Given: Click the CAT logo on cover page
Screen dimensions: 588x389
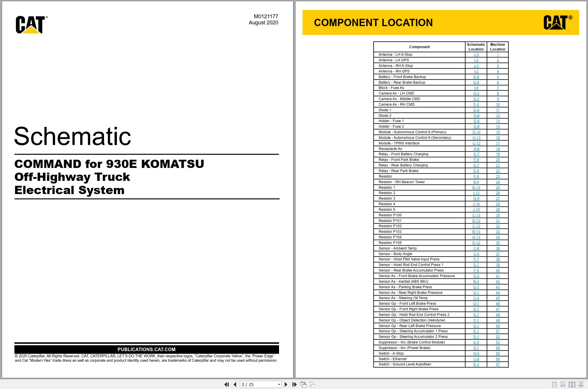Looking at the screenshot, I should click(x=31, y=25).
